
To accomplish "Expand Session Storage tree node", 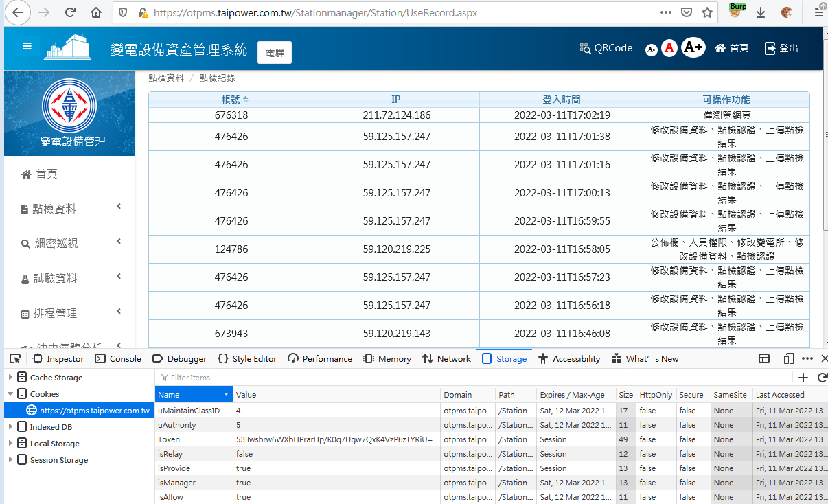I will (10, 460).
